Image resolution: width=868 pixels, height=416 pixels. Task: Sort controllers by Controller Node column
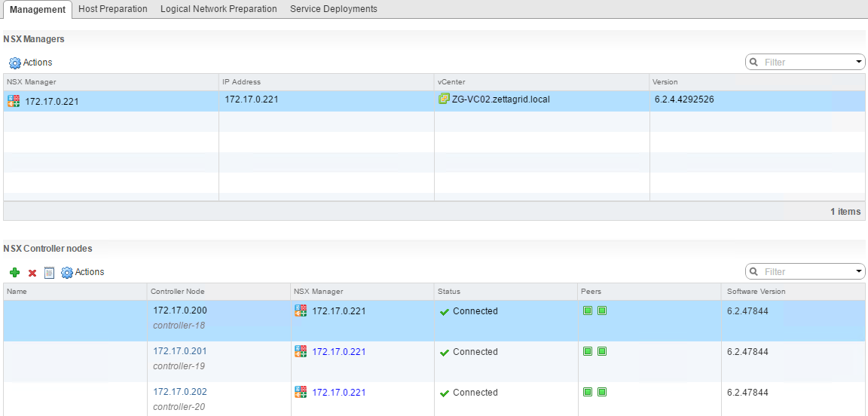(x=219, y=292)
